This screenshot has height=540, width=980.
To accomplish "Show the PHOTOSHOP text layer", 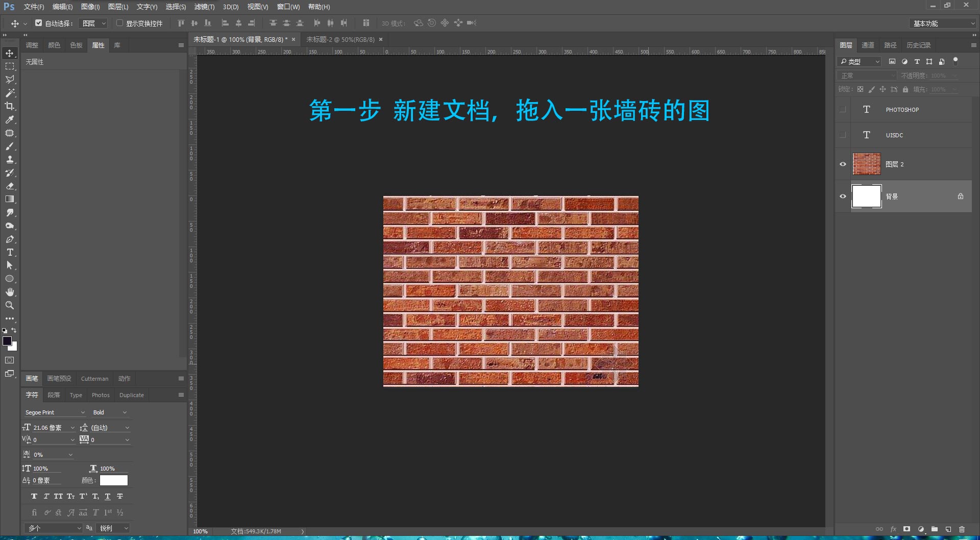I will [843, 110].
